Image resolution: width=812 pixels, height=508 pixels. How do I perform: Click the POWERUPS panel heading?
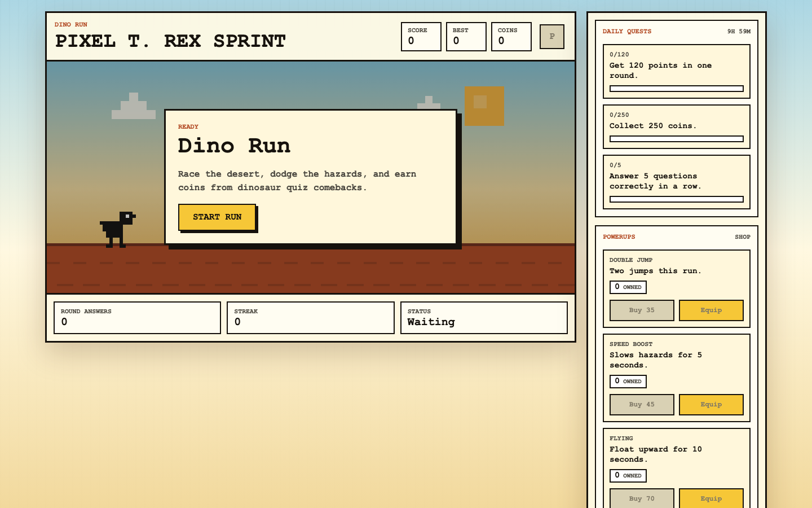pos(619,237)
